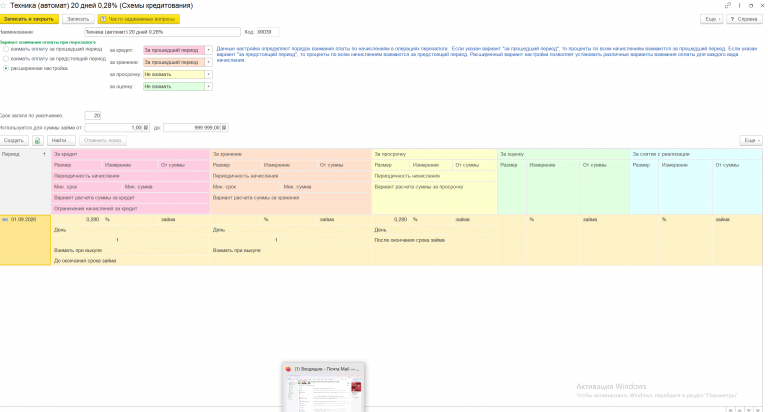This screenshot has height=412, width=768.
Task: Open 'Часто задаваемые вопросы'
Action: click(139, 19)
